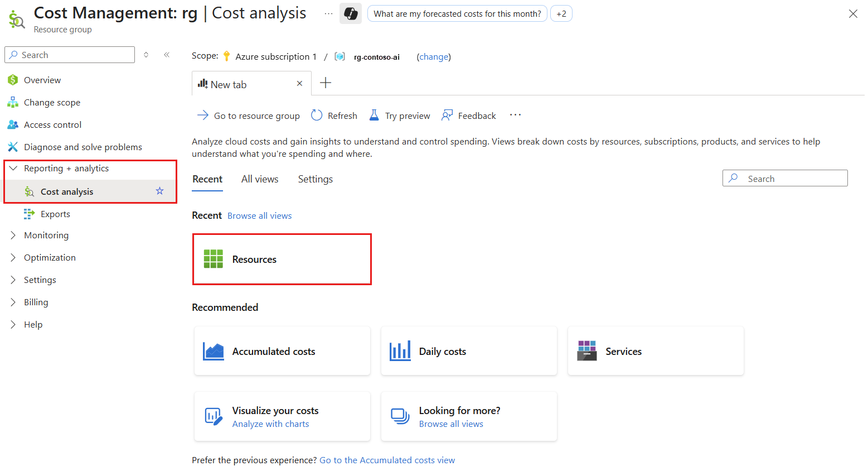Screen dimensions: 868x471
Task: Click the Feedback icon
Action: [447, 114]
